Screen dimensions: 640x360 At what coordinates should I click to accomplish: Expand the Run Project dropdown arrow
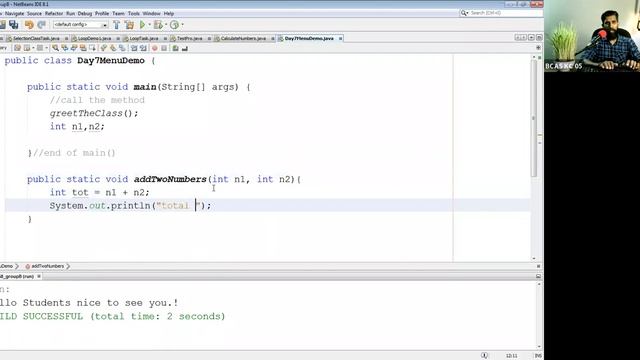click(149, 25)
